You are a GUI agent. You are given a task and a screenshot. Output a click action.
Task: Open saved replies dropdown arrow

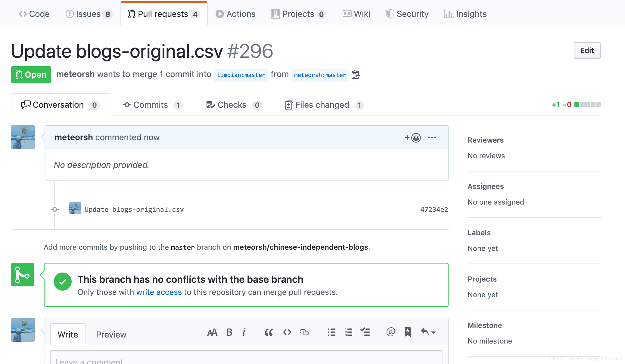pos(428,332)
